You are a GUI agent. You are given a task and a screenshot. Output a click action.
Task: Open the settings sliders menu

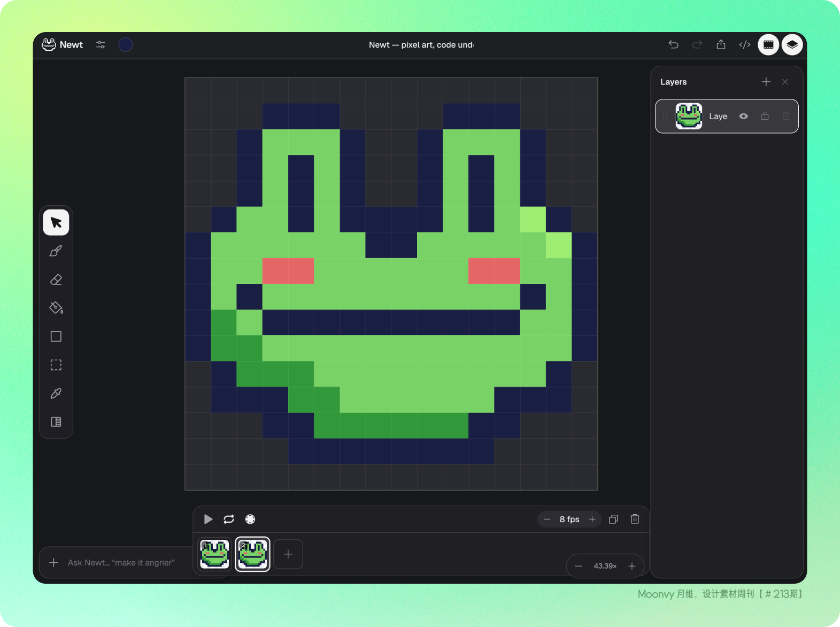coord(101,45)
